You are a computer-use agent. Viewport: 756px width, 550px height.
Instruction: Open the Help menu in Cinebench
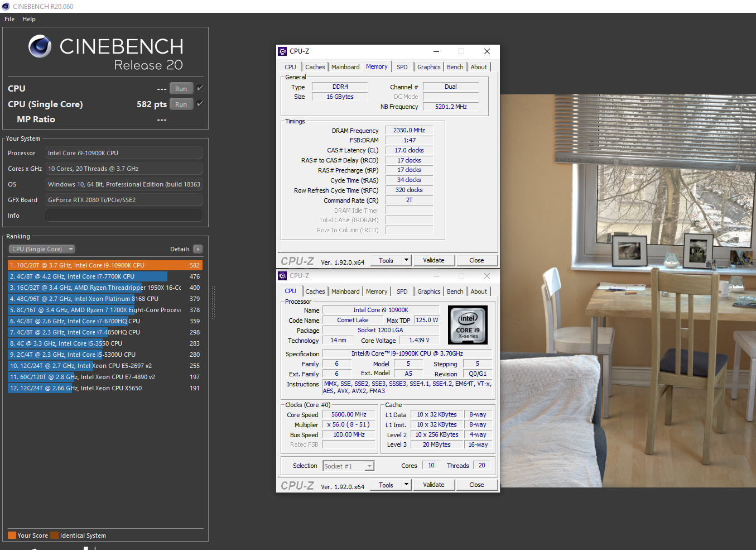click(29, 19)
